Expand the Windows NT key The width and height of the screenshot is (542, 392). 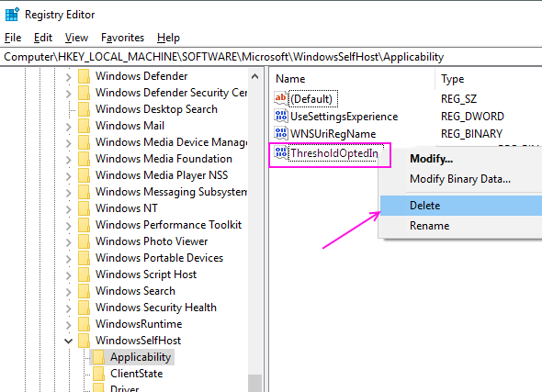click(69, 209)
